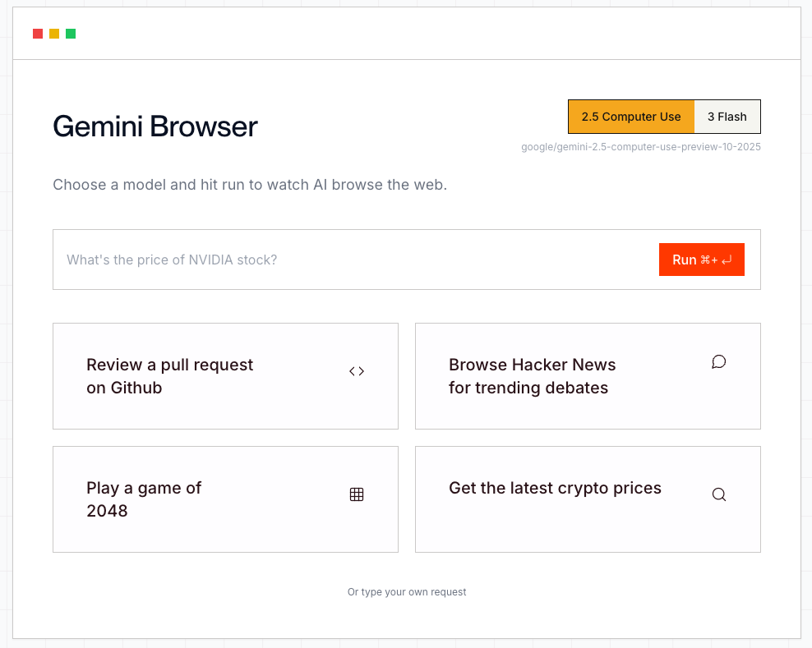This screenshot has width=812, height=648.
Task: Switch to the 3 Flash model
Action: (727, 117)
